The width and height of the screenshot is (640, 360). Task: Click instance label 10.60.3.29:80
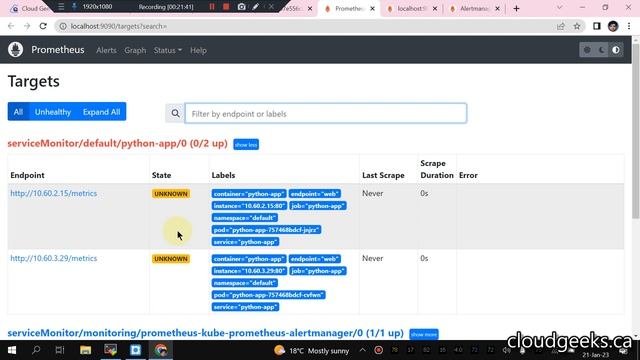click(x=249, y=271)
